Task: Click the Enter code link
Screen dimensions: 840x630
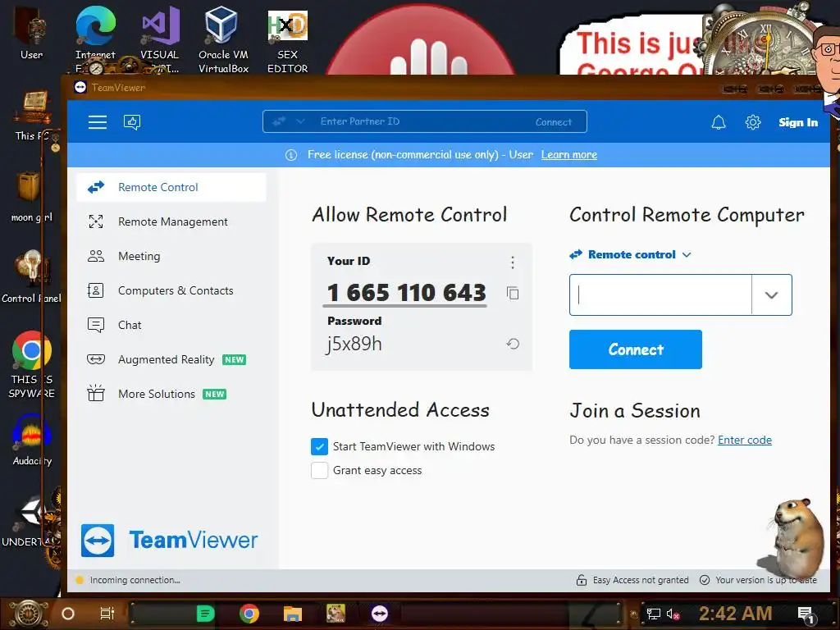Action: (x=745, y=440)
